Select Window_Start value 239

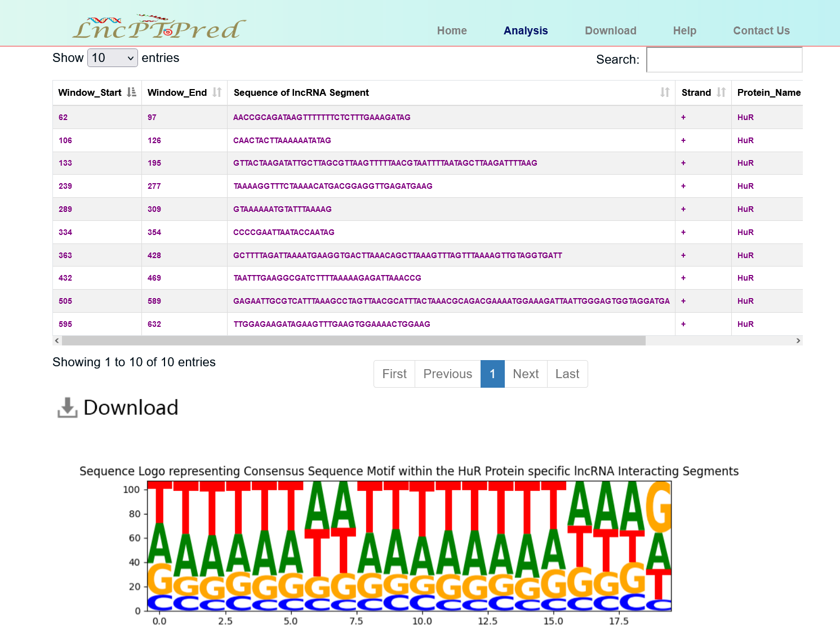click(65, 186)
